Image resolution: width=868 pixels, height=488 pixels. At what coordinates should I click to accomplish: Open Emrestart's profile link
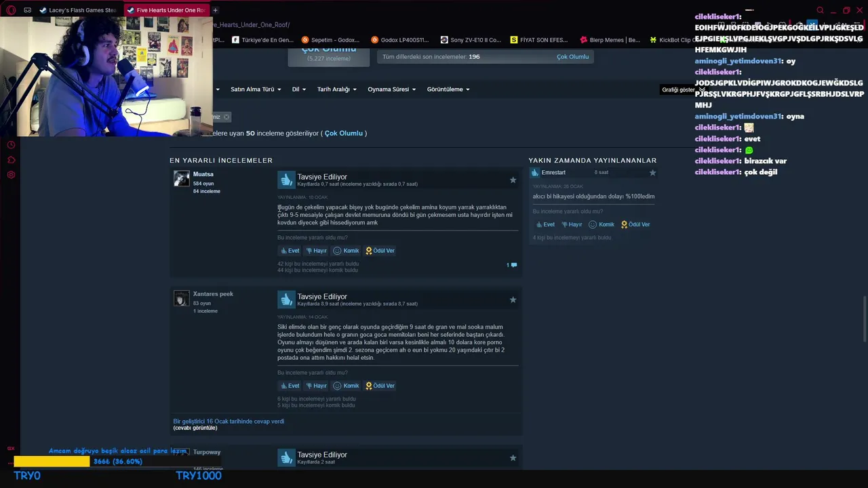553,173
